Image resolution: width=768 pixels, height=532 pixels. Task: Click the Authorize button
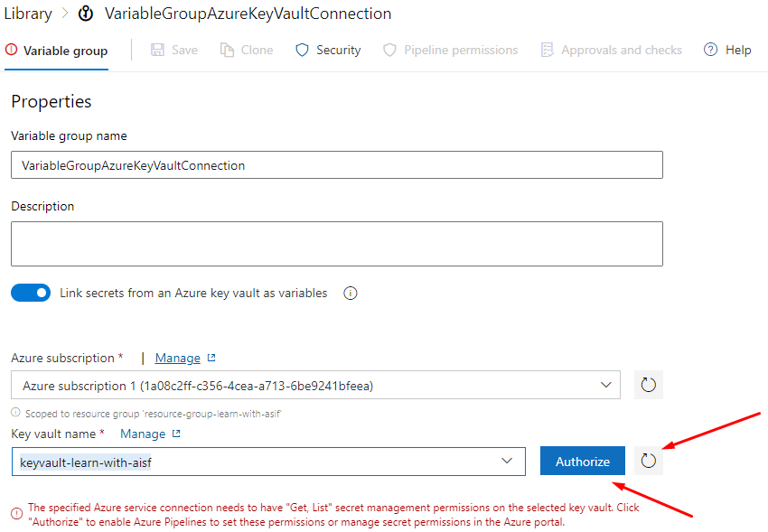(582, 462)
